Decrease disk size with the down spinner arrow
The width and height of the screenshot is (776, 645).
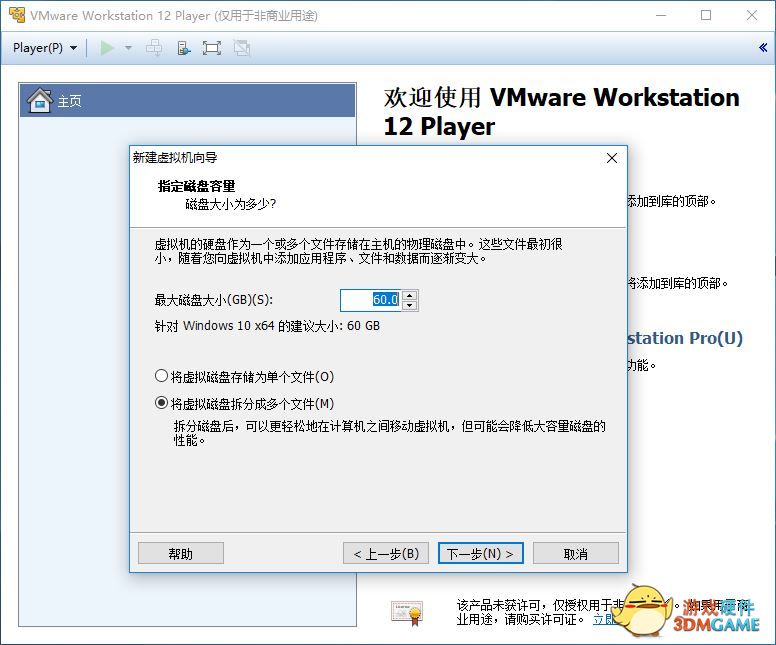(410, 305)
